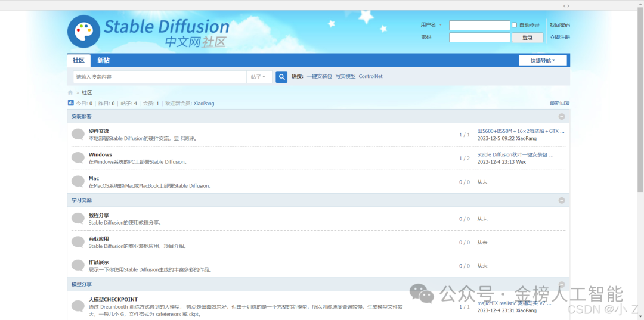Open the 大模型CHECKPOINT forum
Screen dimensions: 644x320
click(113, 299)
